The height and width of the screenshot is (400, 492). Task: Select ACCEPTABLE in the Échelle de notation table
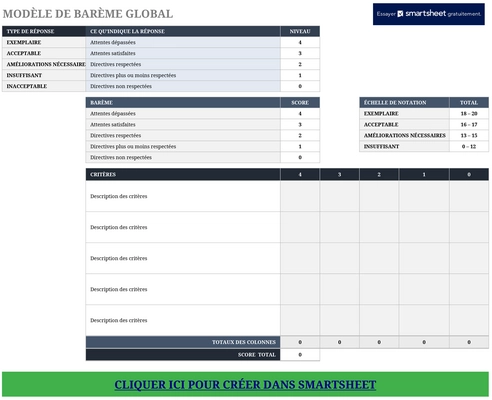click(404, 125)
